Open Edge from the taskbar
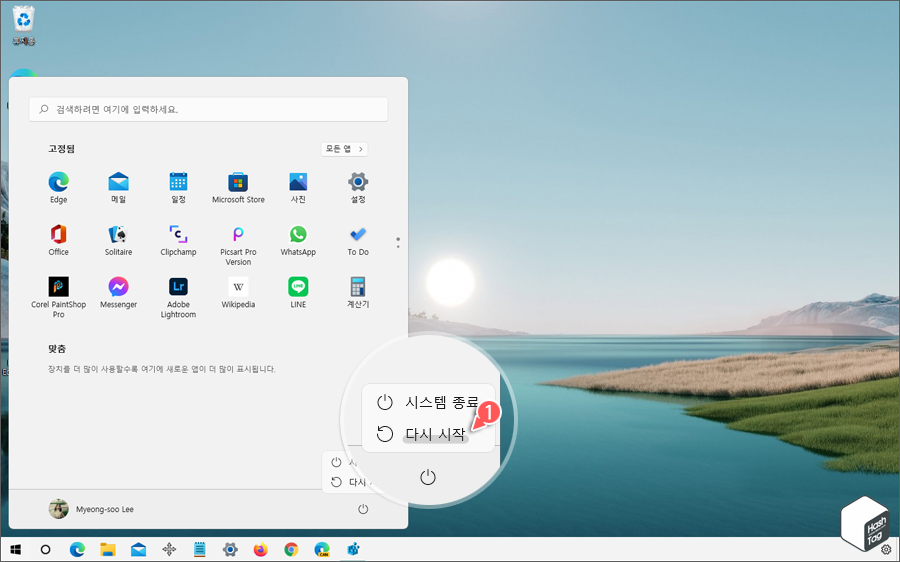The image size is (900, 562). (x=77, y=550)
